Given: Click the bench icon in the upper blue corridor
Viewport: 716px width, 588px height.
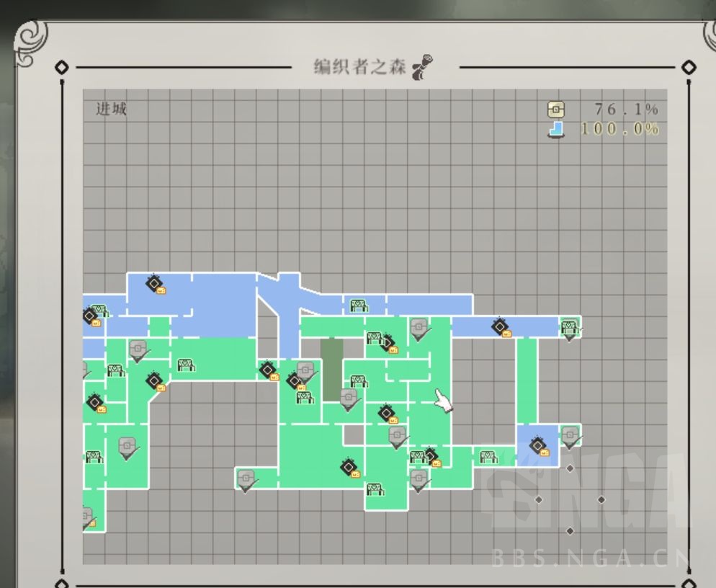Looking at the screenshot, I should coord(358,306).
